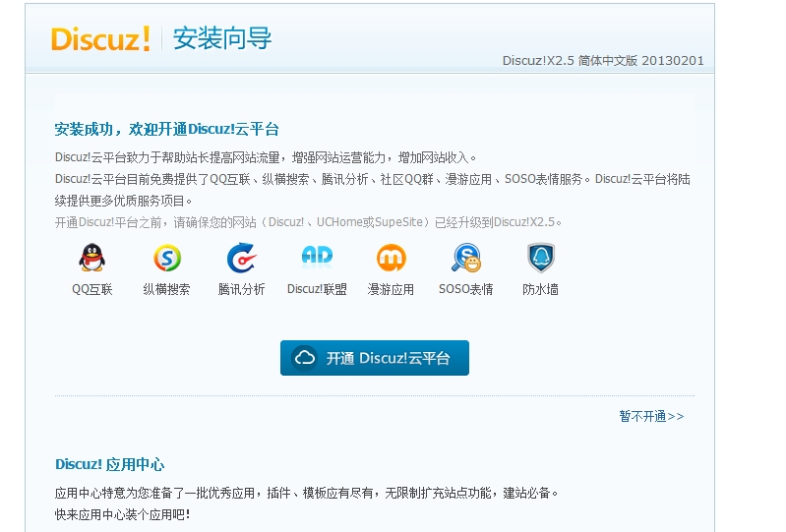
Task: Select the 防水墙 text label
Action: 540,289
